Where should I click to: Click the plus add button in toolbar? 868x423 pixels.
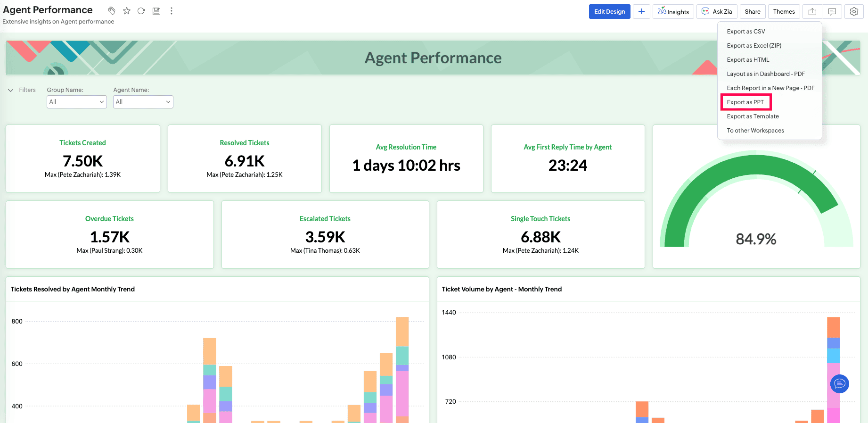[x=641, y=12]
